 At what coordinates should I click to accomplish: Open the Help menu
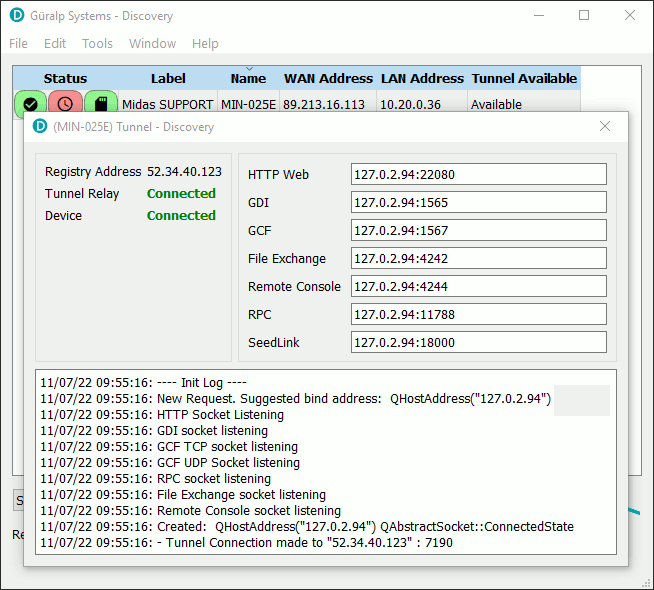(x=205, y=43)
